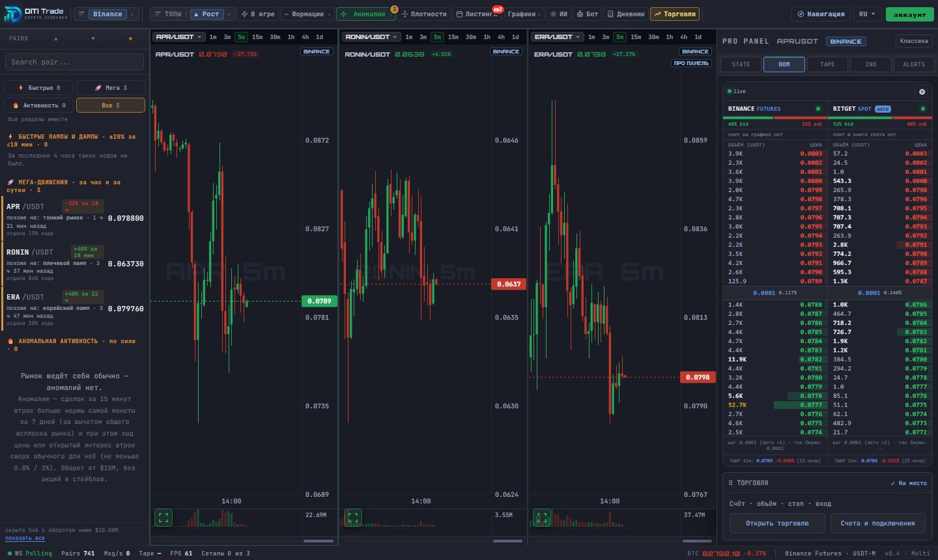Screen dimensions: 938x560
Task: Expand the APR chart to fullscreen
Action: coord(163,518)
